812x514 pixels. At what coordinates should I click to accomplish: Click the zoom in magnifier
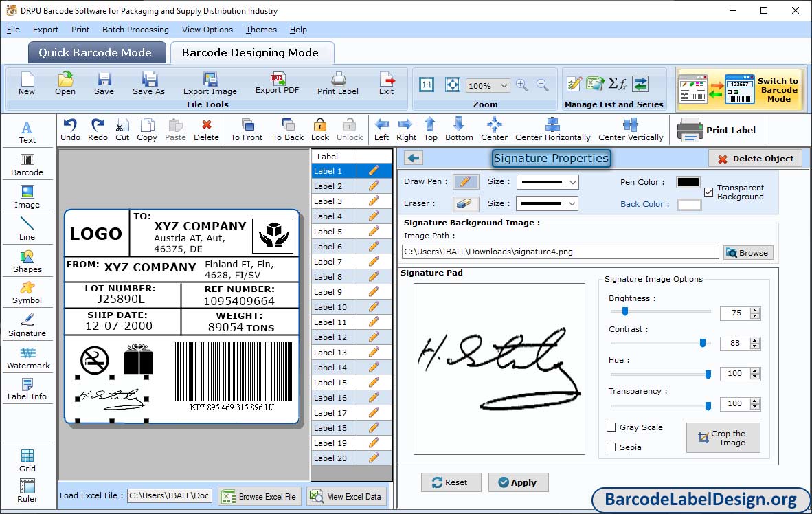521,85
